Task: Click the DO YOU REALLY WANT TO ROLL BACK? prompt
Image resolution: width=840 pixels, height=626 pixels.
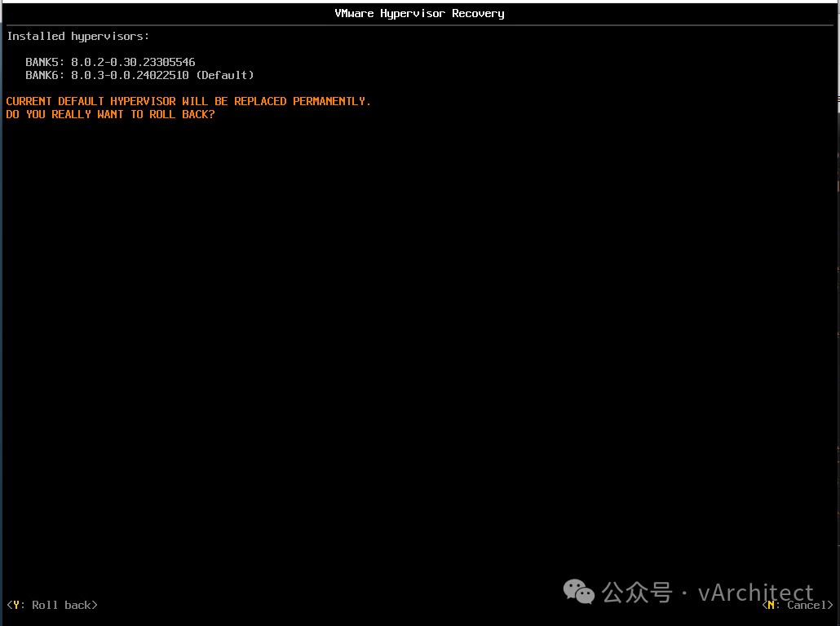Action: pos(110,115)
